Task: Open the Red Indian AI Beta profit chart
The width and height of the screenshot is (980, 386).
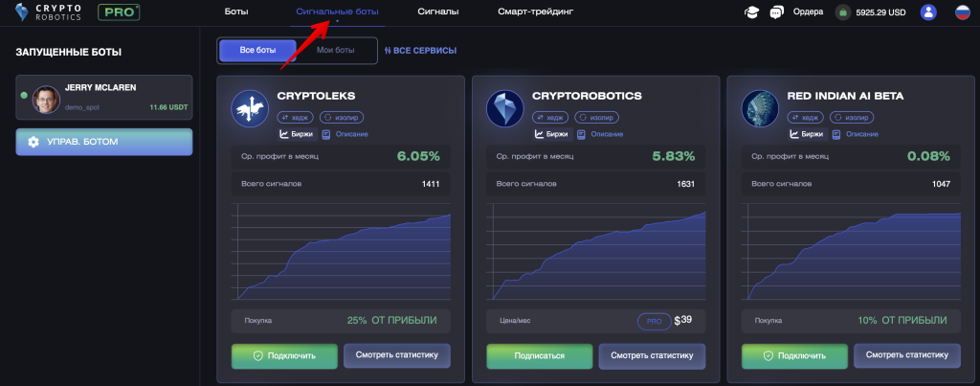Action: click(x=851, y=252)
